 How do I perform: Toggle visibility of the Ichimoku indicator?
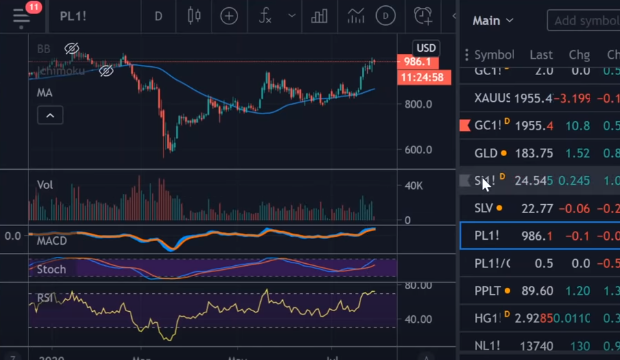[x=106, y=71]
